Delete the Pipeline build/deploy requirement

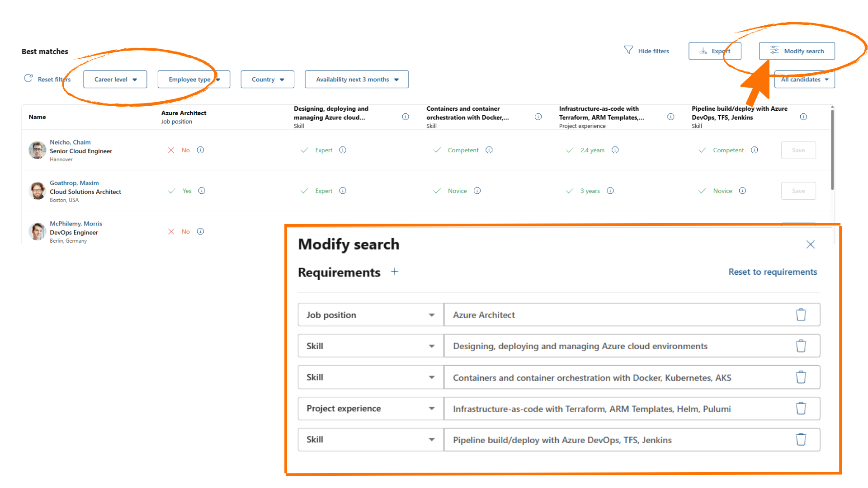[801, 440]
